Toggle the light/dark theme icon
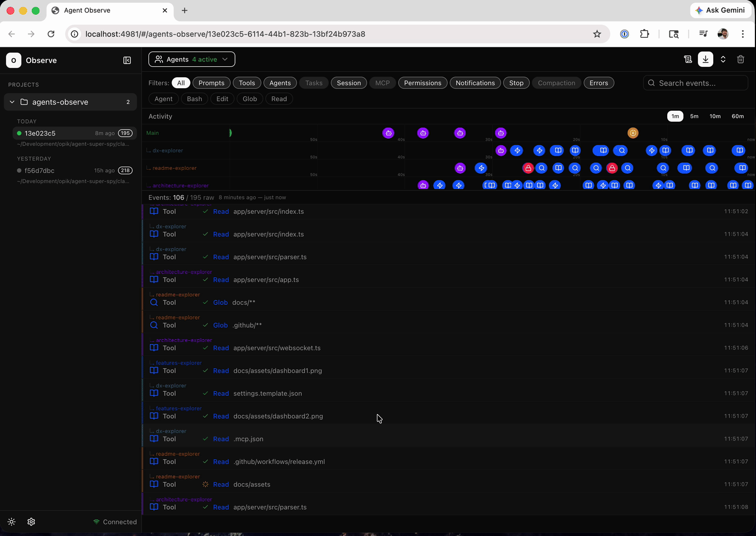Image resolution: width=756 pixels, height=536 pixels. (12, 522)
